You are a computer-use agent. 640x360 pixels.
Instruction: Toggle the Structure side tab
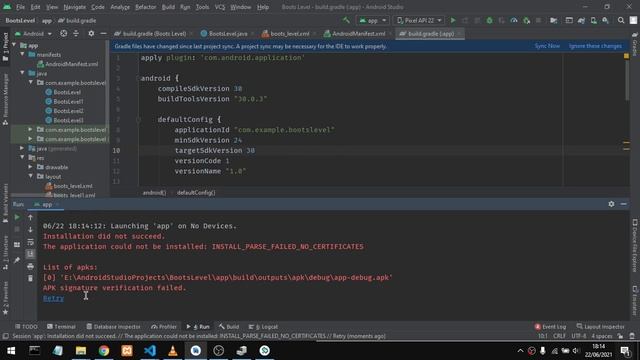coord(5,252)
